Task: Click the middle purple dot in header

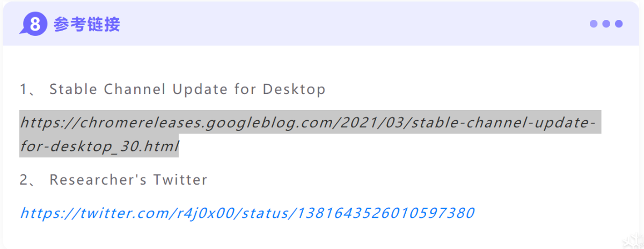Action: [x=606, y=24]
